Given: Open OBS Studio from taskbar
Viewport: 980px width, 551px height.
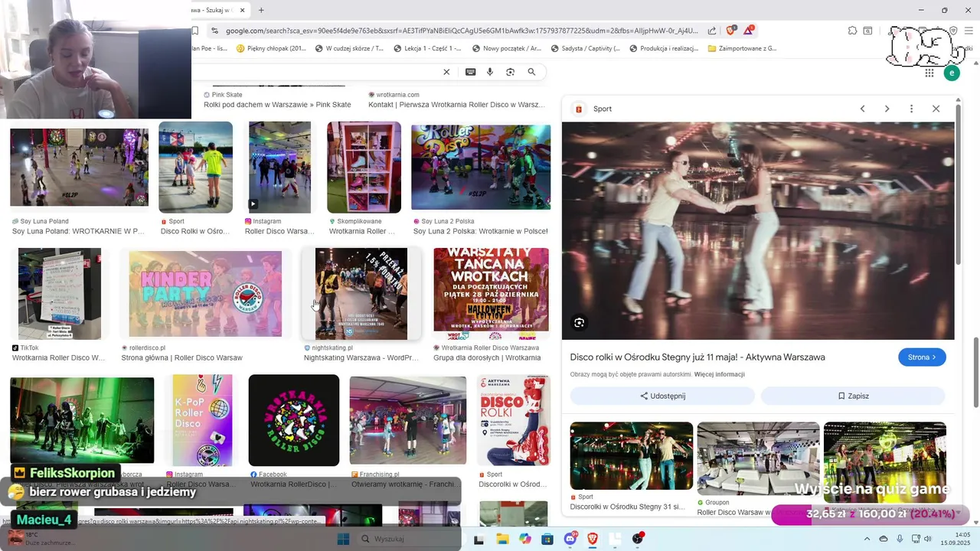Looking at the screenshot, I should point(638,539).
